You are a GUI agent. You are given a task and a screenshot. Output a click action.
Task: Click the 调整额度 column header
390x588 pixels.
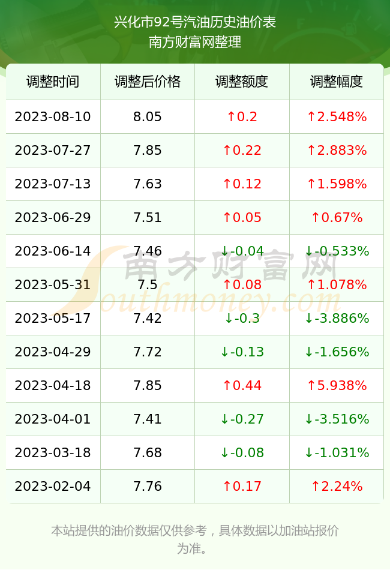coord(242,82)
